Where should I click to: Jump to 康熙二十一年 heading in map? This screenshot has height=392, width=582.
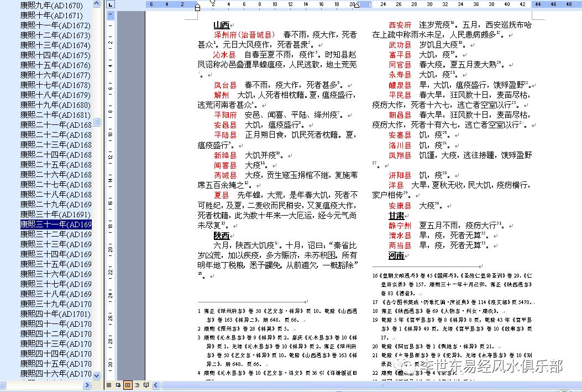(x=56, y=125)
